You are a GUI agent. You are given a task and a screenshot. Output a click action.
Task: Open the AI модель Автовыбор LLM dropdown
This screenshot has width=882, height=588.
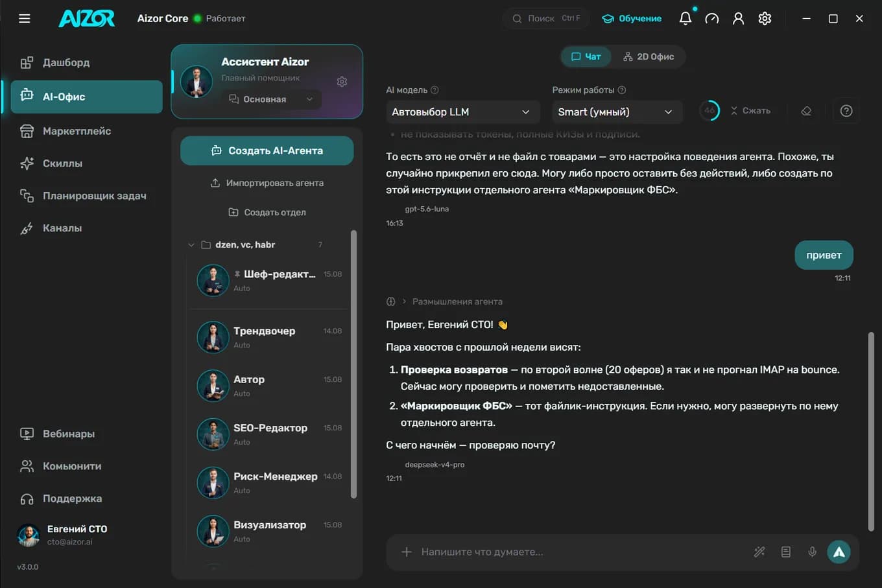point(462,112)
